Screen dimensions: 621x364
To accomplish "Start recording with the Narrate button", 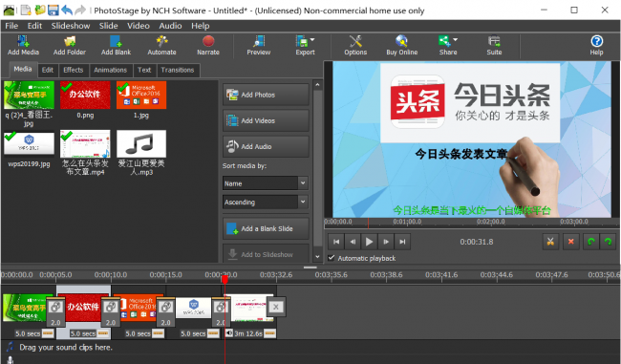I will [x=208, y=45].
